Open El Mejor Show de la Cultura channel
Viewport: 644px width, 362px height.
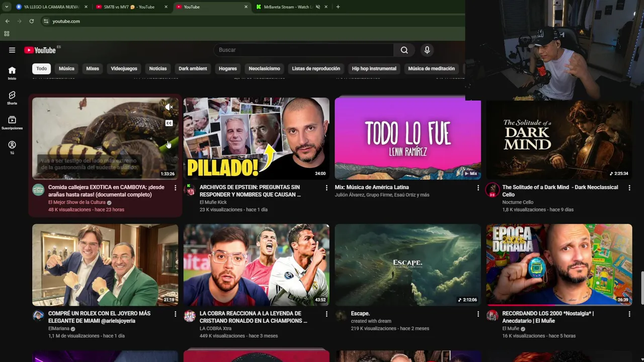click(x=76, y=202)
